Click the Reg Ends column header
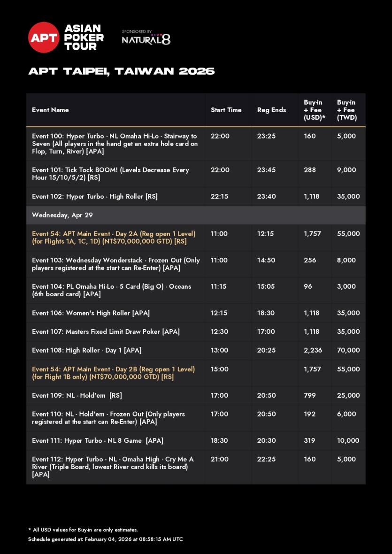The width and height of the screenshot is (392, 554). [271, 110]
